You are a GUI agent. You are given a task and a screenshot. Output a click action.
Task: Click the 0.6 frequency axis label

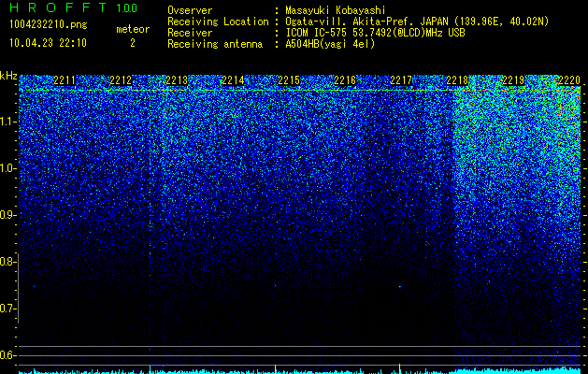coord(8,355)
